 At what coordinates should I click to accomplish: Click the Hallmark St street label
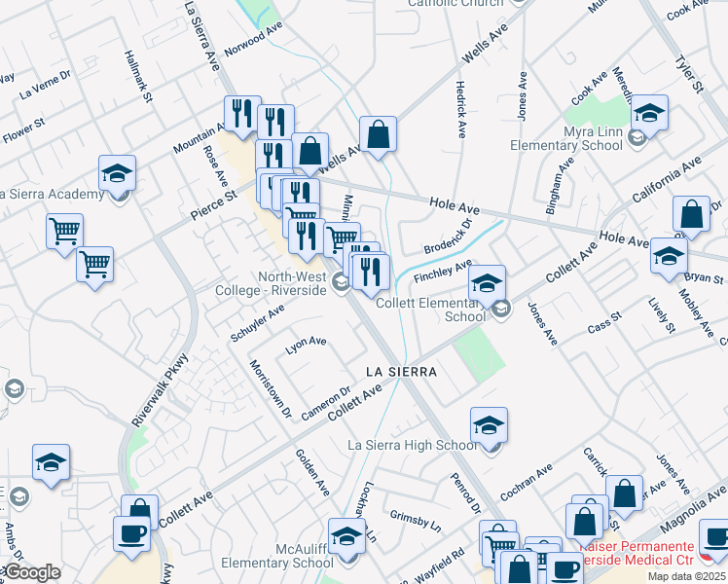click(138, 76)
